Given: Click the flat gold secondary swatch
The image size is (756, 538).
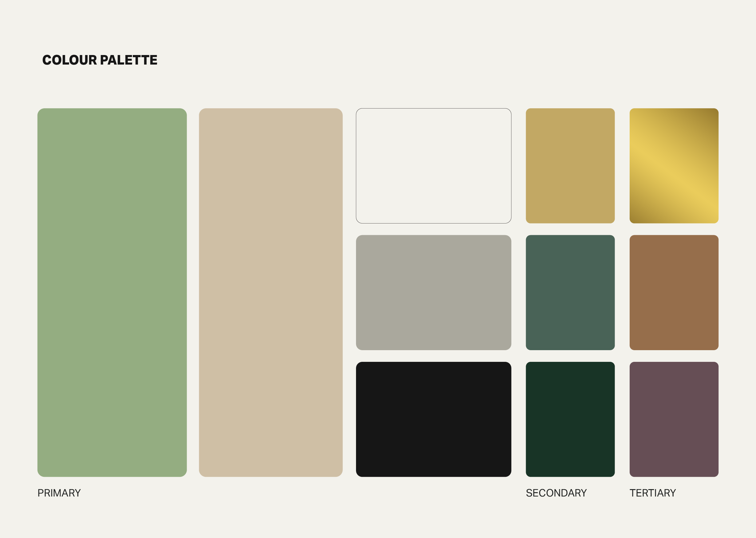Looking at the screenshot, I should [570, 166].
